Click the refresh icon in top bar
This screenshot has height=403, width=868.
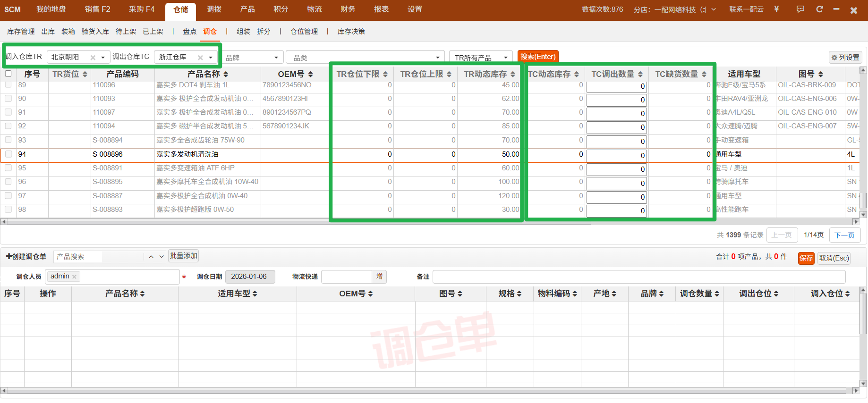point(819,9)
